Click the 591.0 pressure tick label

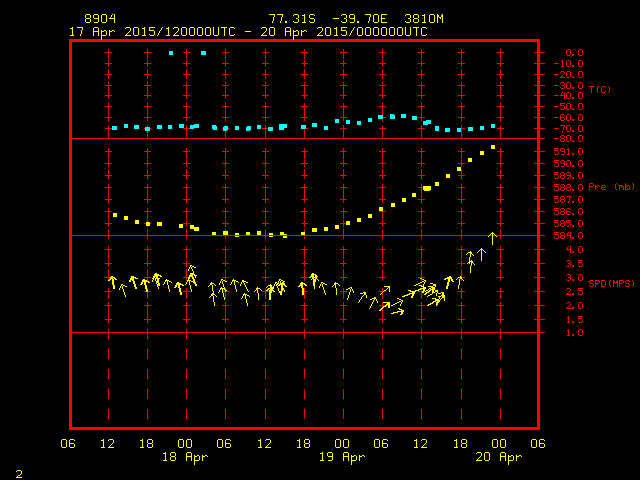(x=571, y=151)
